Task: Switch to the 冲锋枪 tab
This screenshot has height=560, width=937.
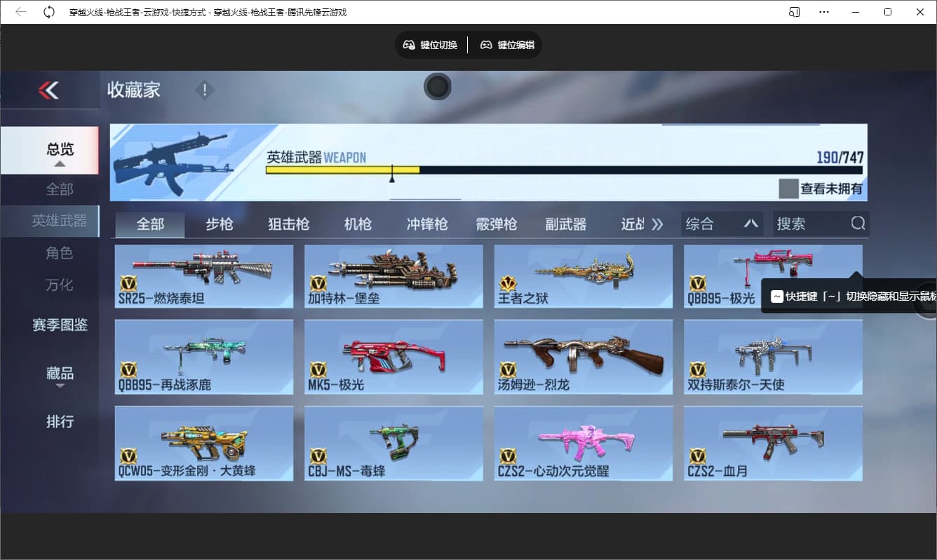Action: (427, 224)
